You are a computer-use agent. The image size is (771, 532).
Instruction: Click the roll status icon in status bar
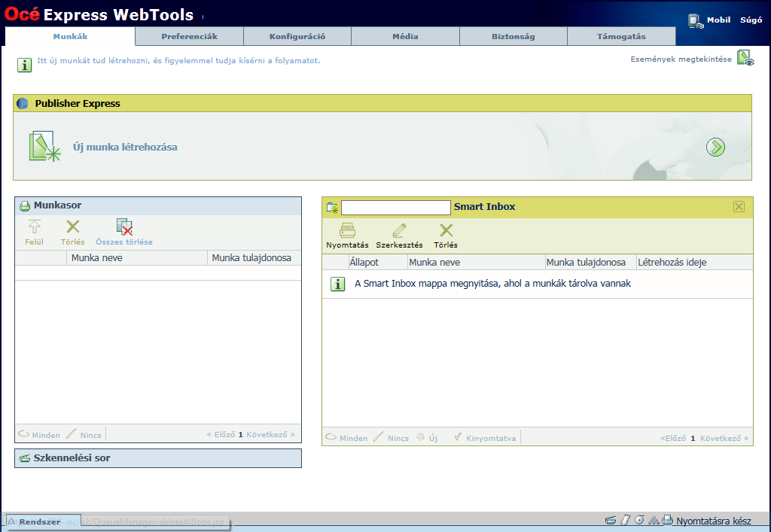639,520
